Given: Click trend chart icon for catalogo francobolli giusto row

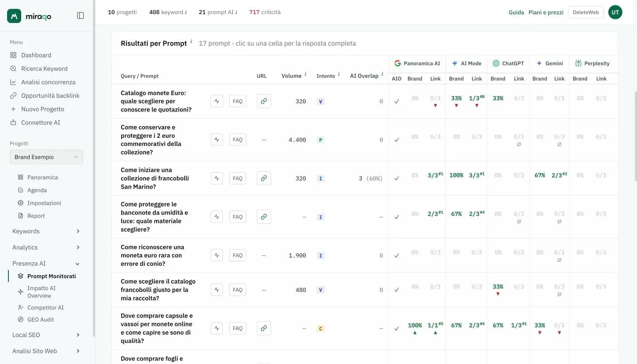Looking at the screenshot, I should [x=217, y=290].
